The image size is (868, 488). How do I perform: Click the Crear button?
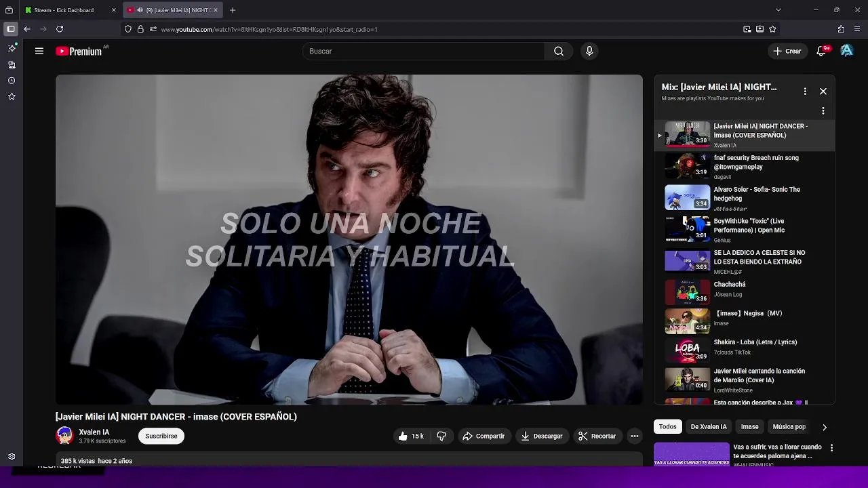point(787,51)
